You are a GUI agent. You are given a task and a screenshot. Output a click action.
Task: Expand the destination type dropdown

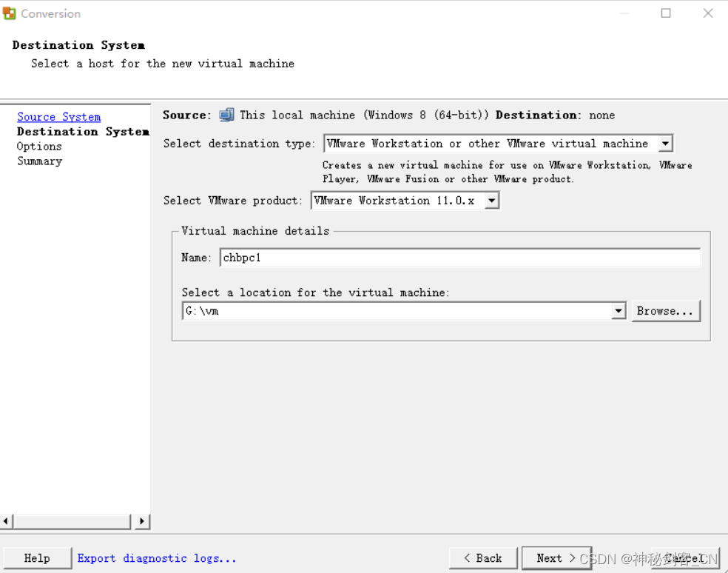point(665,144)
